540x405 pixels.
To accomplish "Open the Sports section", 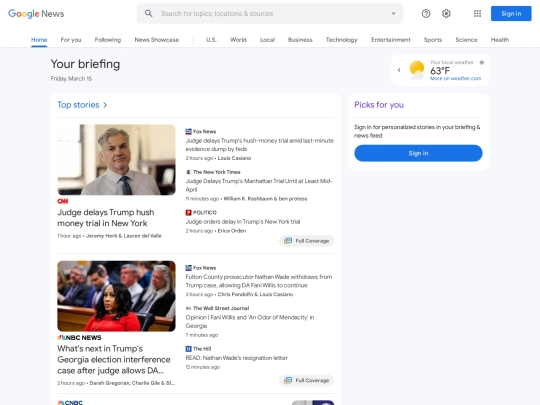I will point(433,40).
